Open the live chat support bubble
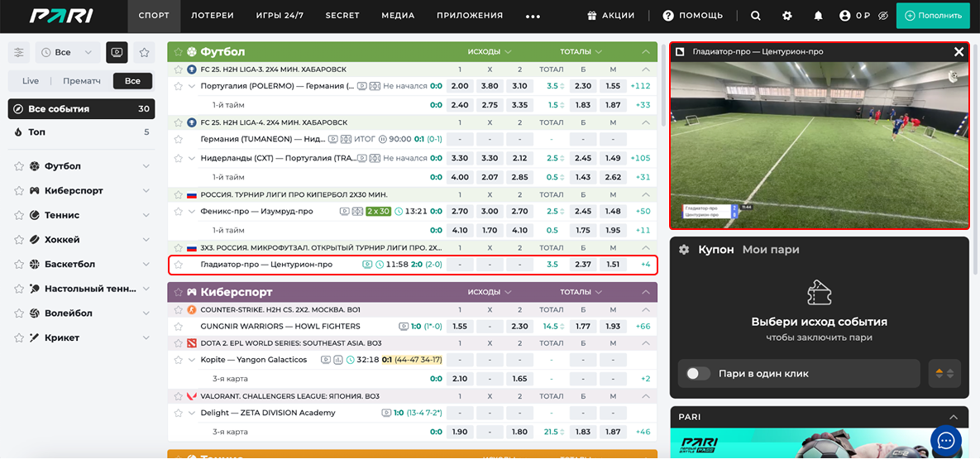980x464 pixels. pos(946,440)
